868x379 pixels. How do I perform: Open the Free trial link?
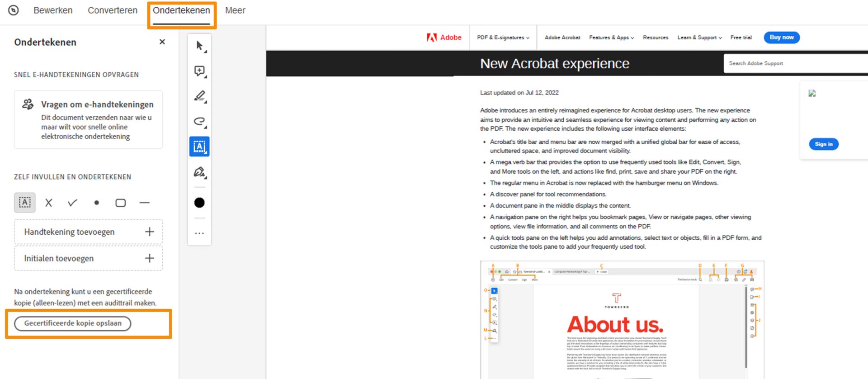point(741,38)
